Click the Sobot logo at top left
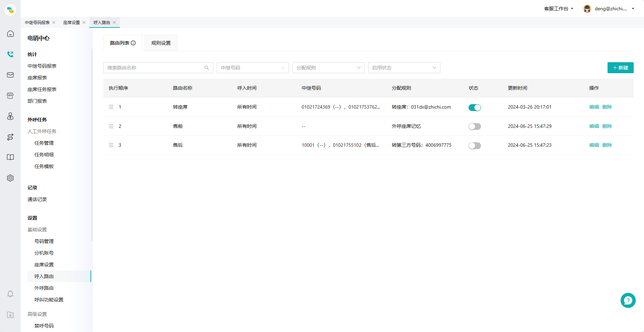Viewport: 644px width, 332px height. click(10, 10)
